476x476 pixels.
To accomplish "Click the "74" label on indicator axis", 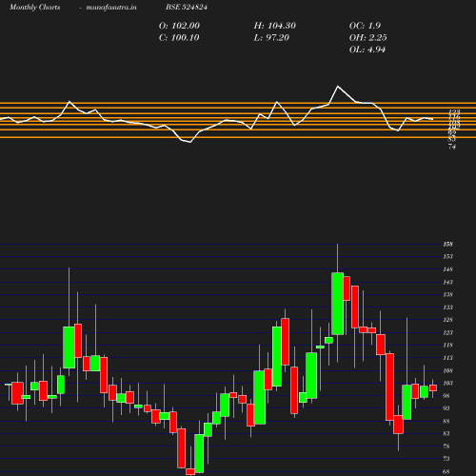I will (452, 147).
